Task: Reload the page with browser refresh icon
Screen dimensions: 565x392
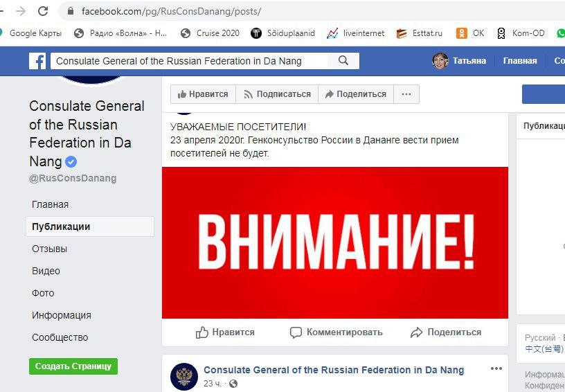Action: tap(43, 11)
